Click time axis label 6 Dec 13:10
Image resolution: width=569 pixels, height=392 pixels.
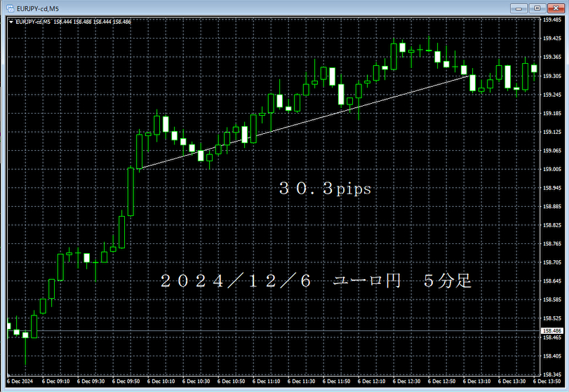tap(477, 381)
